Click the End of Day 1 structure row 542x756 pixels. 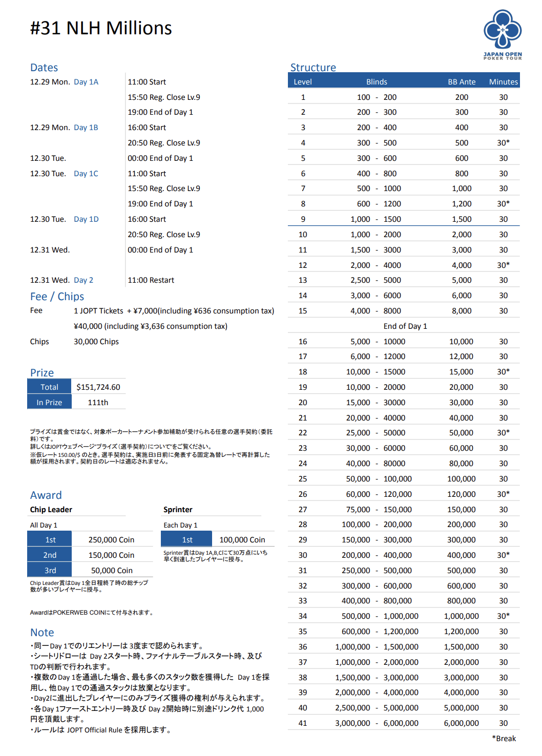point(405,326)
